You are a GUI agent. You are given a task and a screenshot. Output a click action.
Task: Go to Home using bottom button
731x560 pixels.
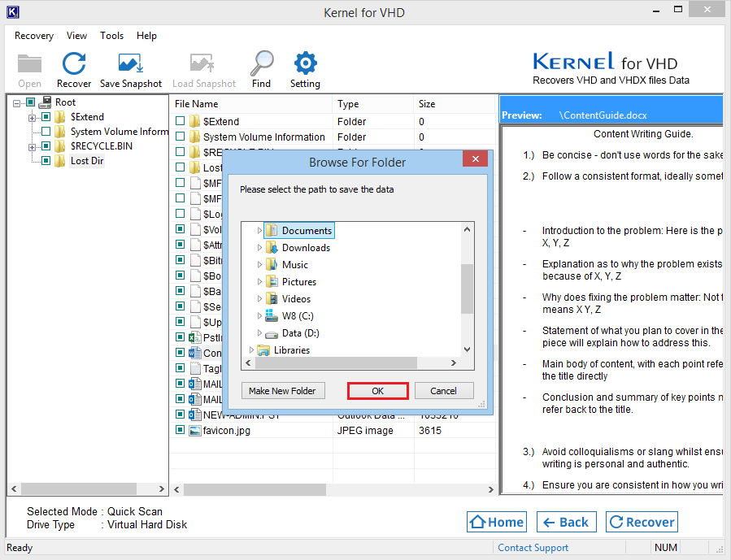(x=497, y=522)
